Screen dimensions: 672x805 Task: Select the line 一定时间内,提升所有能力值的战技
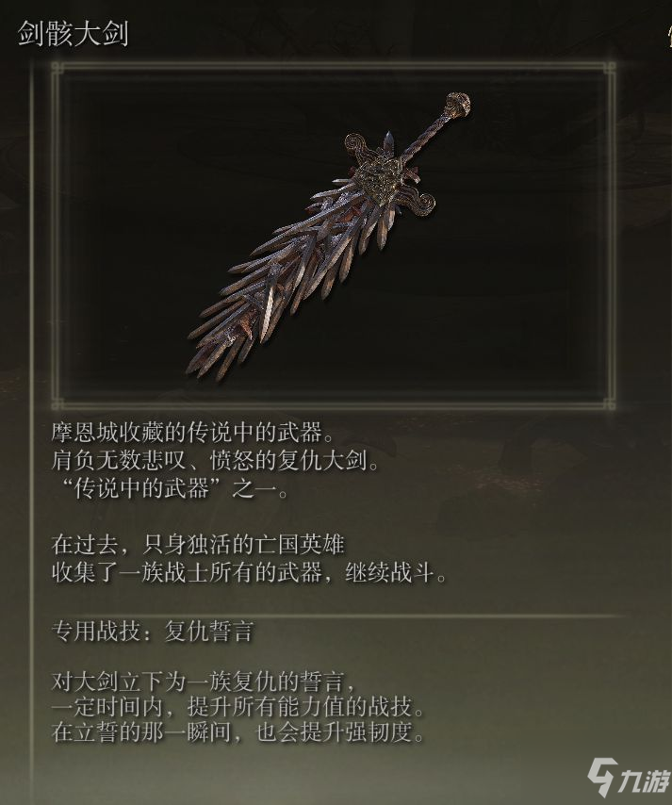coord(238,707)
